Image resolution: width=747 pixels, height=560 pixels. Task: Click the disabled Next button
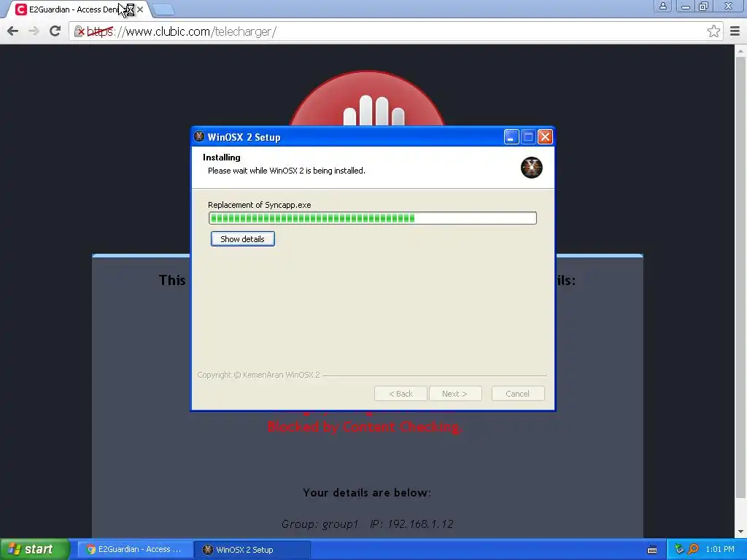click(455, 394)
